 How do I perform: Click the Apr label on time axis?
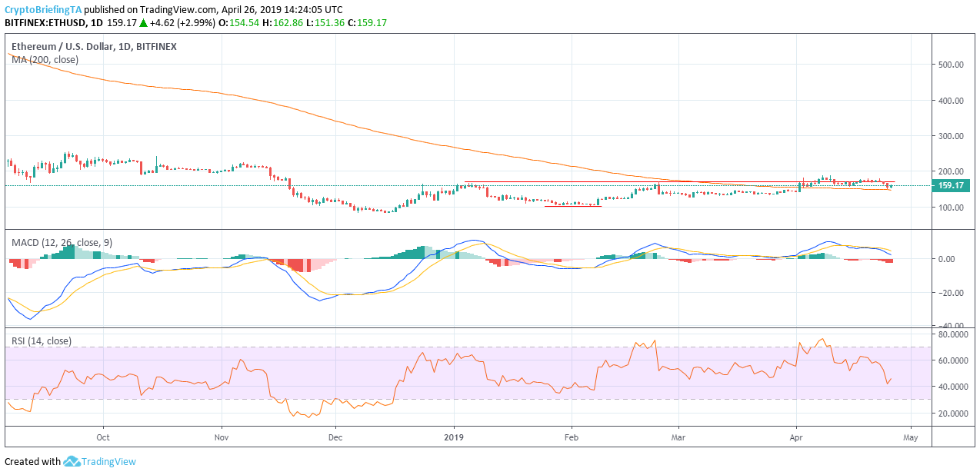pyautogui.click(x=796, y=437)
